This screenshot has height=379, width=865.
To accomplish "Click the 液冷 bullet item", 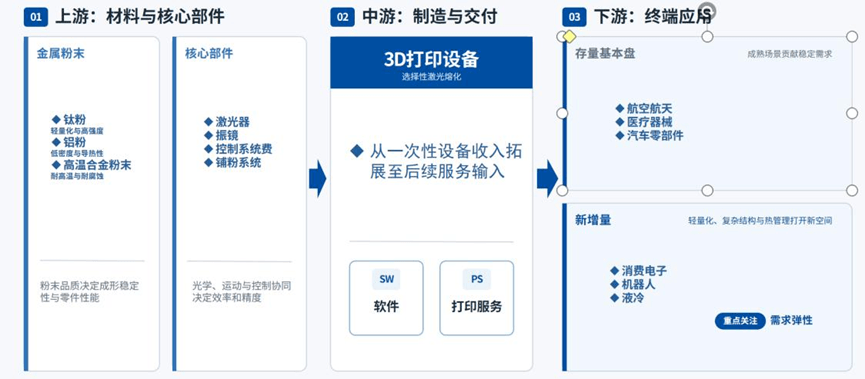I will [628, 298].
